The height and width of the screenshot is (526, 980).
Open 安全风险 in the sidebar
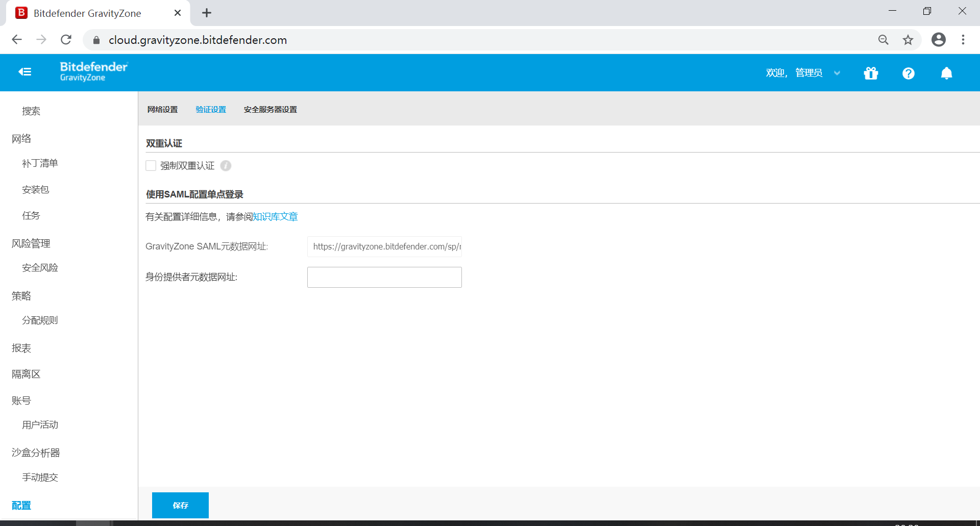point(40,268)
